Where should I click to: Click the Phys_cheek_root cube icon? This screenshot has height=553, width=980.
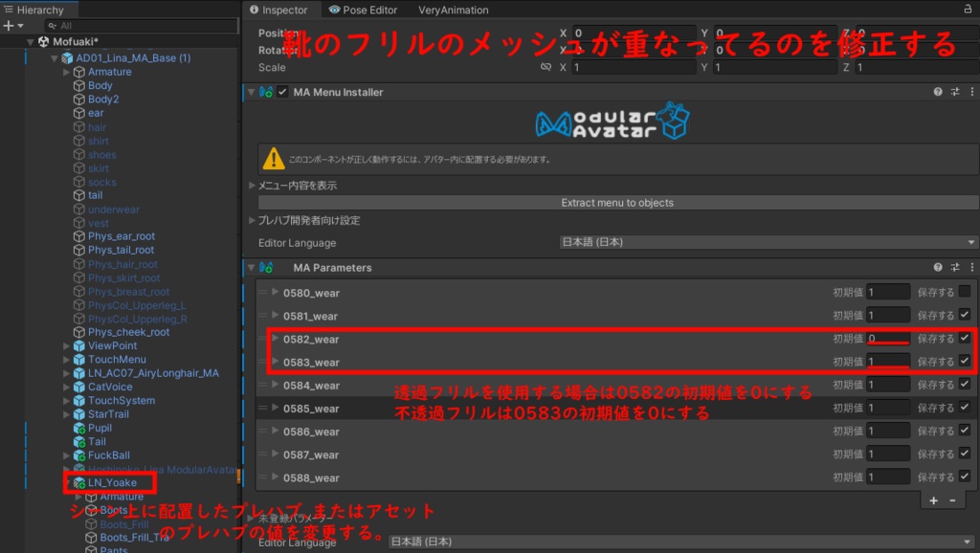click(x=79, y=332)
